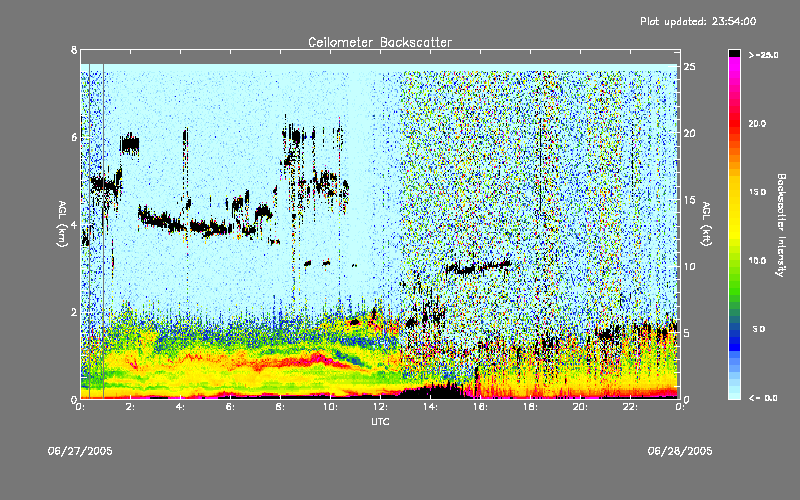The image size is (800, 500).
Task: Select the "Backscatter Intensity" colorbar title
Action: [781, 225]
